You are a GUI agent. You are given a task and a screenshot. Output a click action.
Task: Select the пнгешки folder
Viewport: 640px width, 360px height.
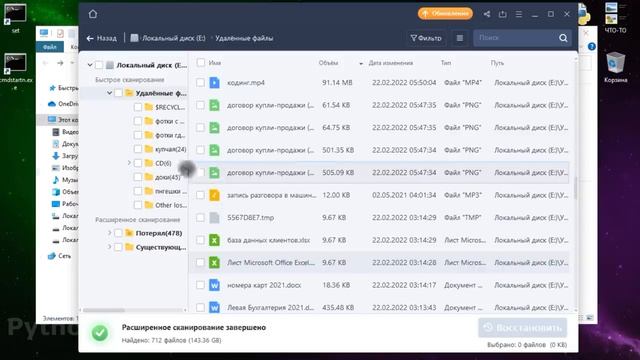coord(166,191)
